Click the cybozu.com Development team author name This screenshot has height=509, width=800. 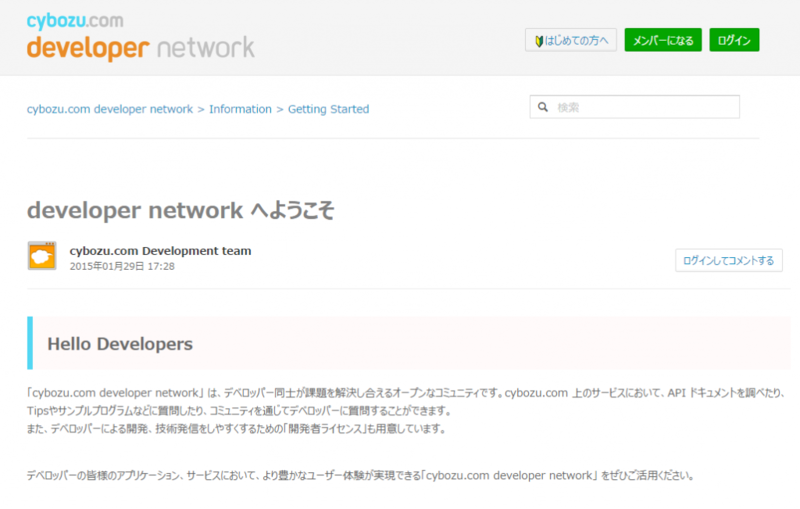tap(160, 251)
